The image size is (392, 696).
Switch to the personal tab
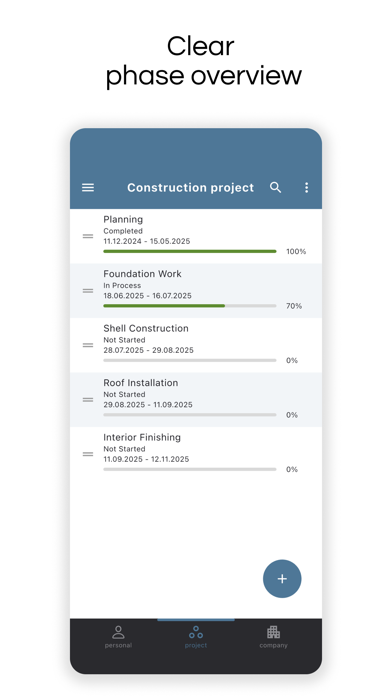[119, 637]
